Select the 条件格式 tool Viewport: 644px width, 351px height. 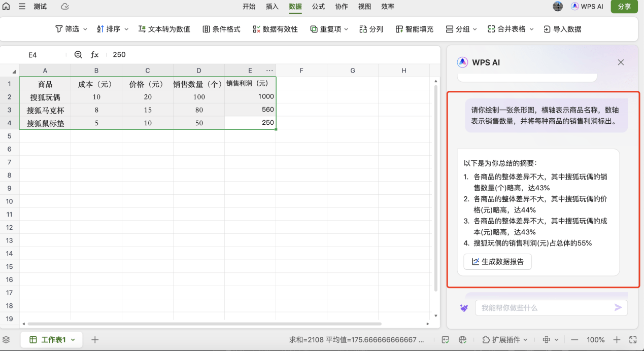(x=221, y=29)
